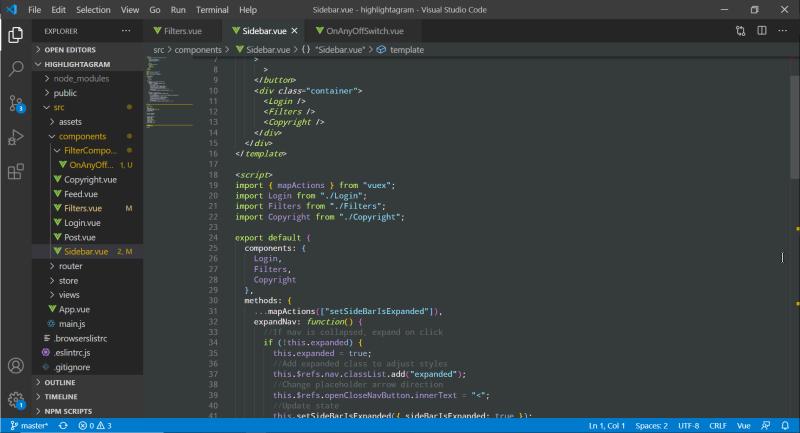This screenshot has width=800, height=433.
Task: Open notifications bell in status bar
Action: 785,425
